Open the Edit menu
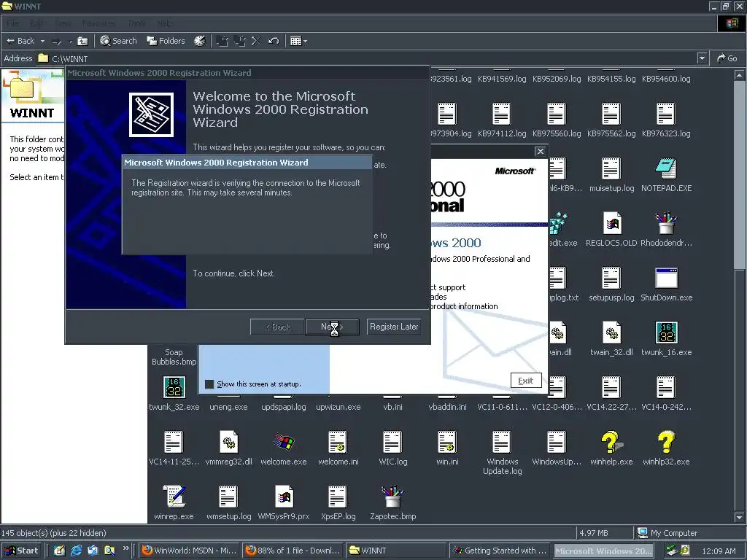The width and height of the screenshot is (747, 560). point(36,23)
